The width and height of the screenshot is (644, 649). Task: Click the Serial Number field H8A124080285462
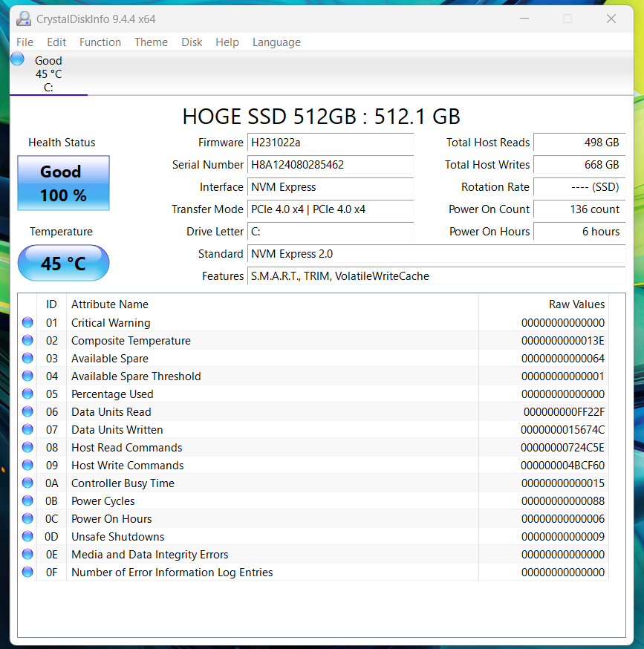(331, 165)
